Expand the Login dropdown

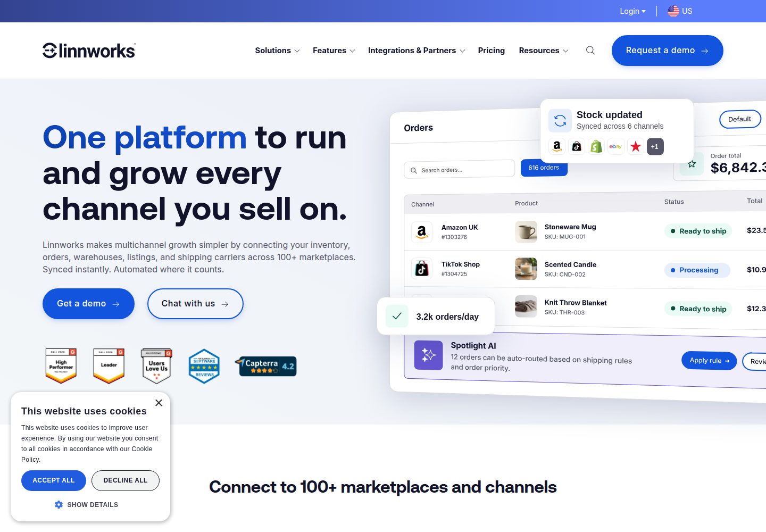point(632,11)
